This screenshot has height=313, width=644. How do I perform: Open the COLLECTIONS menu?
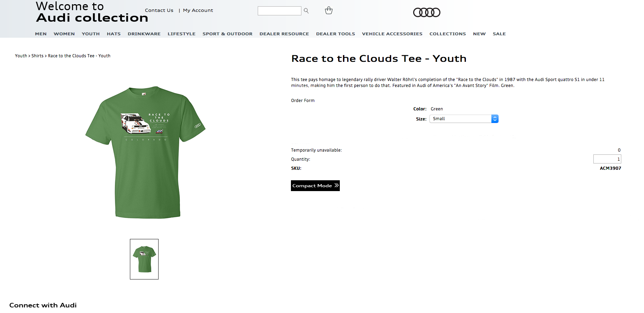pyautogui.click(x=448, y=34)
